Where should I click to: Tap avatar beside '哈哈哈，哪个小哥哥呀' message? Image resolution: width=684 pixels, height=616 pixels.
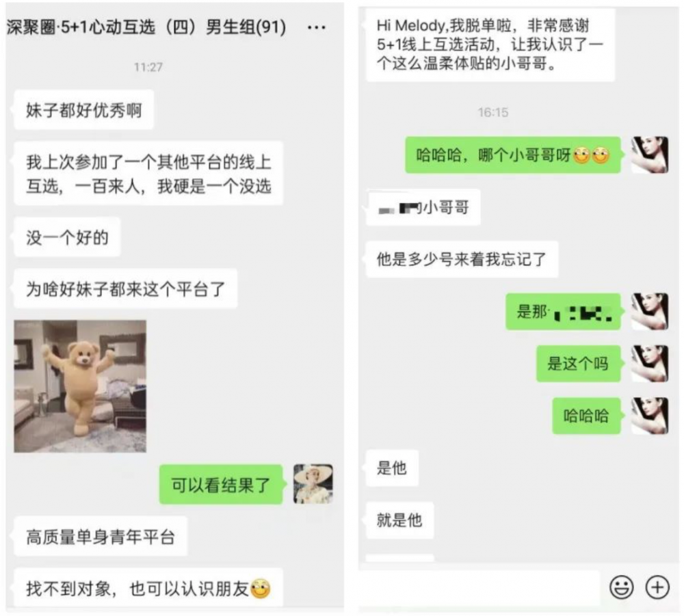click(x=650, y=155)
